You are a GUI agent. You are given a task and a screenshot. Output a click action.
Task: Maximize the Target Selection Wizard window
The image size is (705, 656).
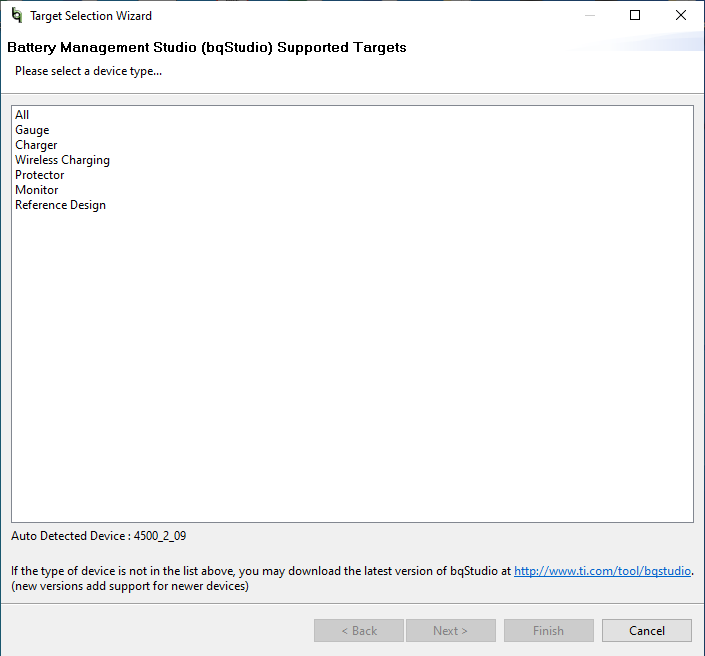pyautogui.click(x=635, y=15)
